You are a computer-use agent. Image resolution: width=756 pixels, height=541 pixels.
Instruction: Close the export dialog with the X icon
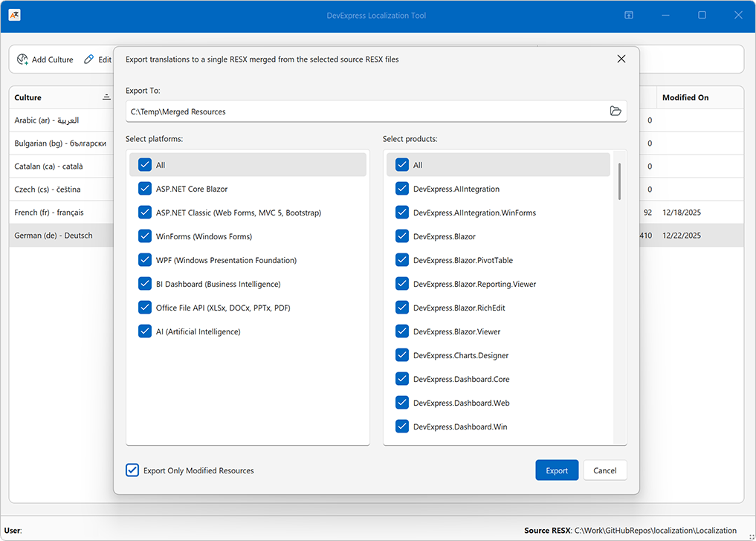point(621,59)
